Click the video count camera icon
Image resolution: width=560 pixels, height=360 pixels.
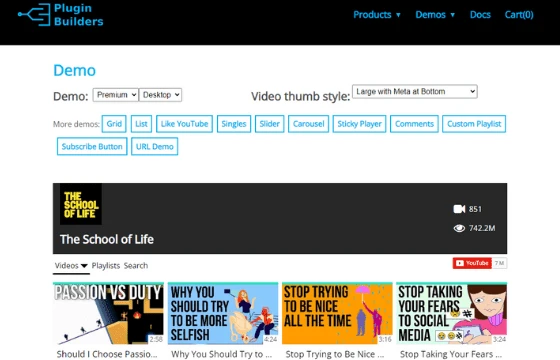point(459,209)
